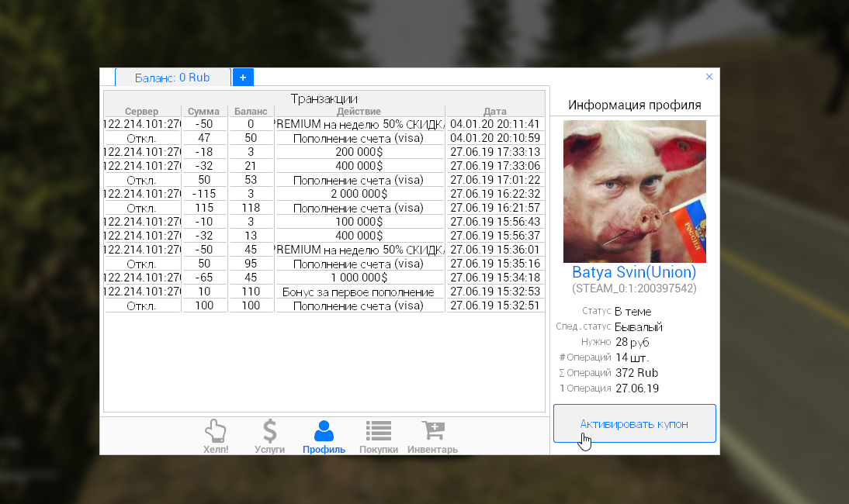
Task: Click the 95 balance cell
Action: [x=251, y=264]
